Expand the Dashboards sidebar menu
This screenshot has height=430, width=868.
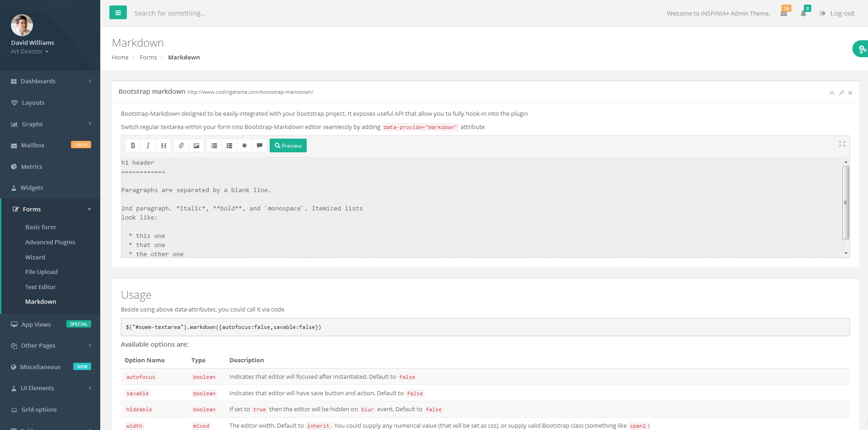click(x=50, y=81)
